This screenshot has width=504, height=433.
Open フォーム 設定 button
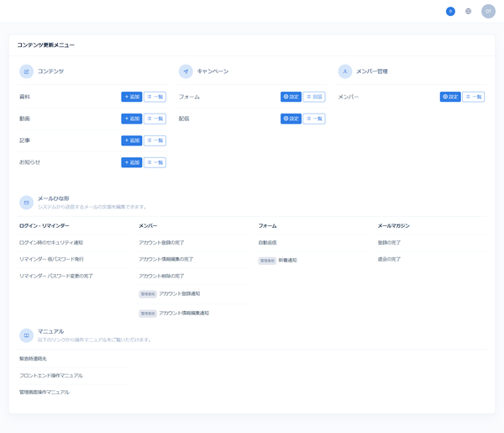291,97
